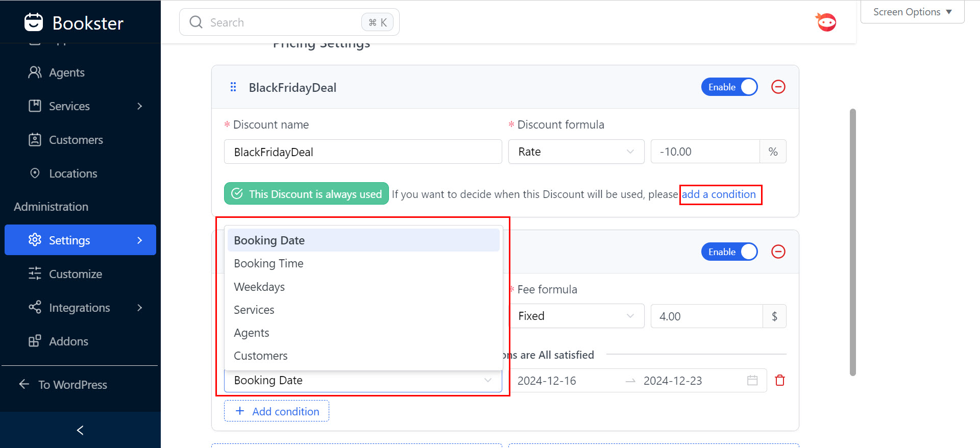Click the Discount name input field

[x=362, y=152]
